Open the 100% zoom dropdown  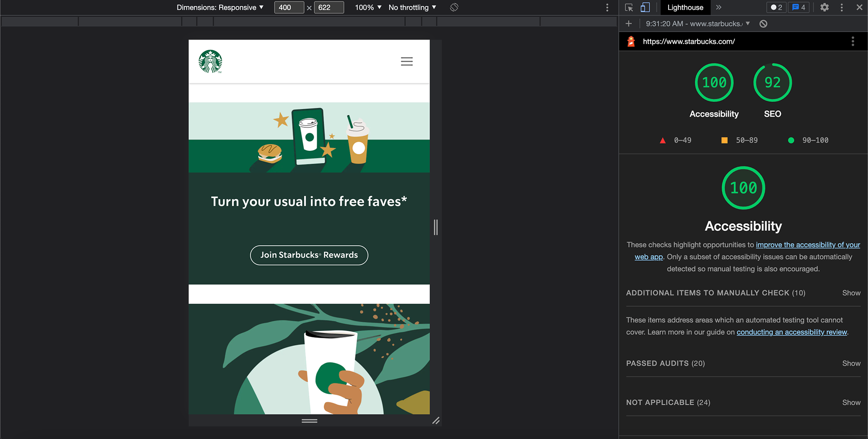(x=368, y=7)
